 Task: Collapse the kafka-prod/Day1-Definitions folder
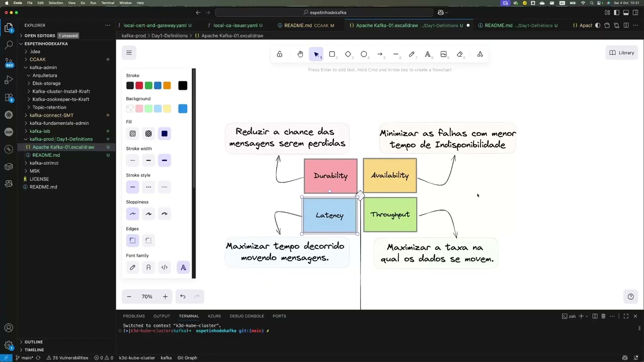tap(61, 139)
